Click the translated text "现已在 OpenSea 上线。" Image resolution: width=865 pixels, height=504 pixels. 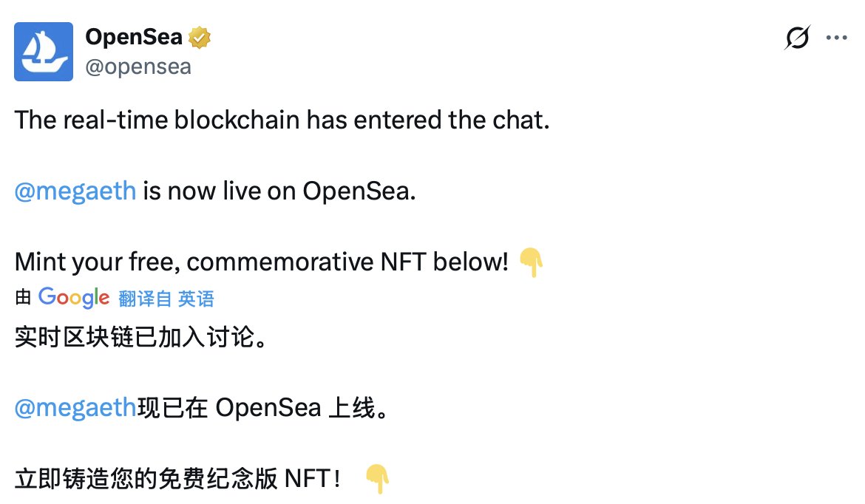[262, 407]
